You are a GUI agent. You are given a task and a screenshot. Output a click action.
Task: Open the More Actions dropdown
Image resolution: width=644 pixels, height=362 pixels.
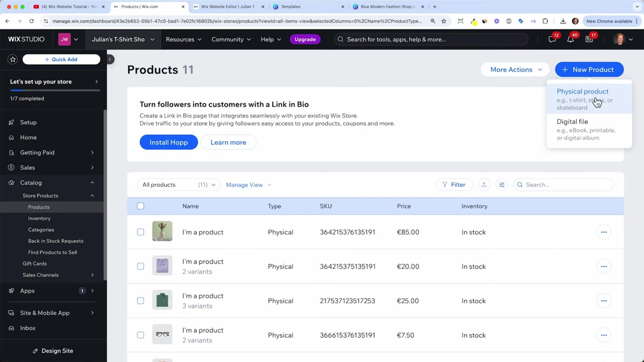(516, 69)
